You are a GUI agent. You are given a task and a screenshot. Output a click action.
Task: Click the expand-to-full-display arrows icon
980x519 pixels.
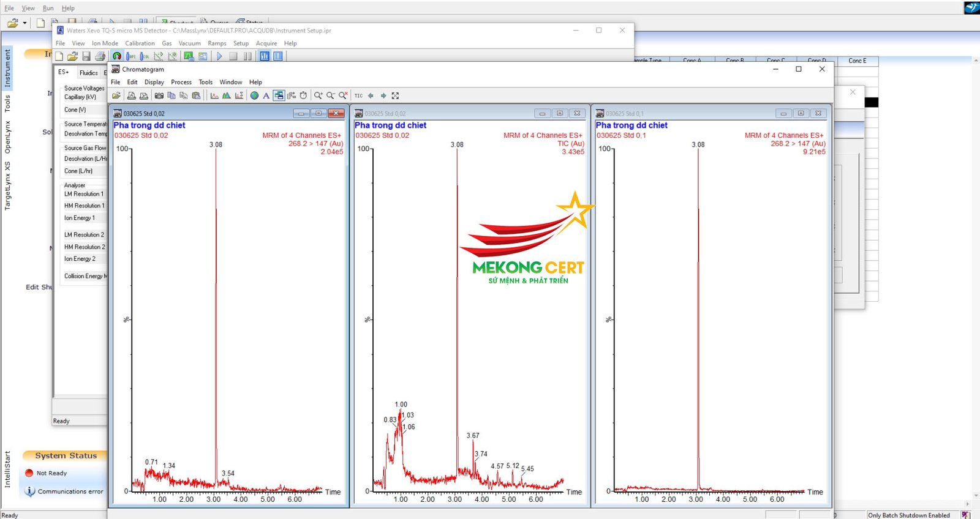point(395,95)
